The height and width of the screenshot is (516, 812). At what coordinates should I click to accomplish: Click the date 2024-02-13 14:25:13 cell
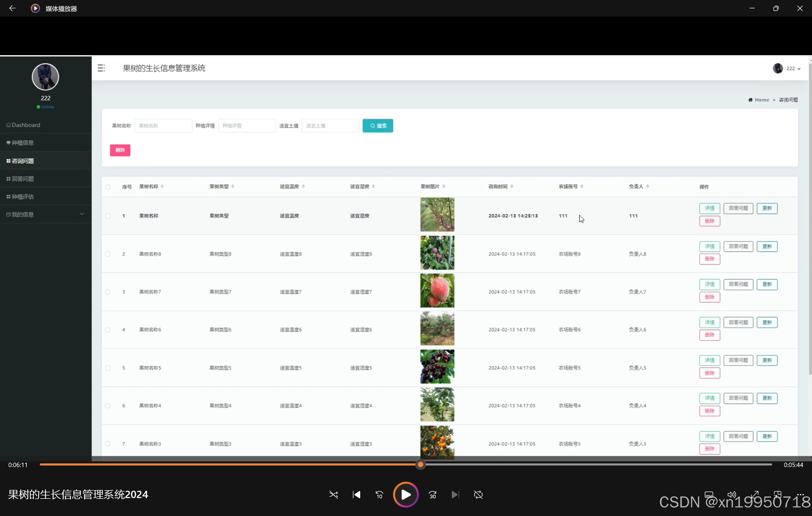513,216
